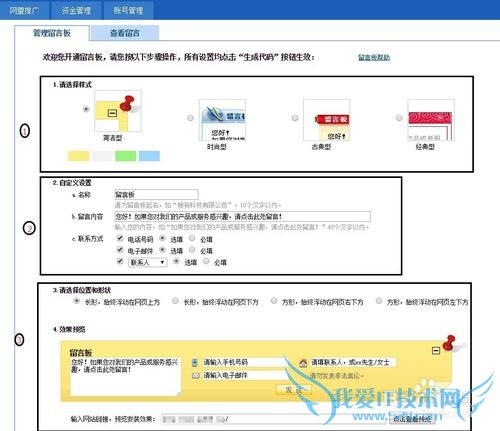Viewport: 500px width, 431px height.
Task: Select the 时尚型 style radio button
Action: pyautogui.click(x=190, y=118)
